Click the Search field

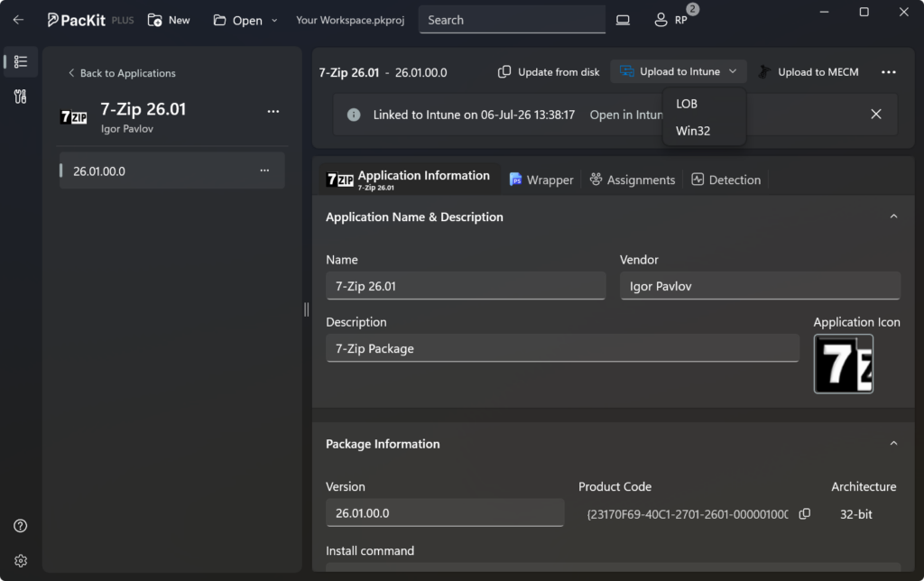(x=512, y=20)
